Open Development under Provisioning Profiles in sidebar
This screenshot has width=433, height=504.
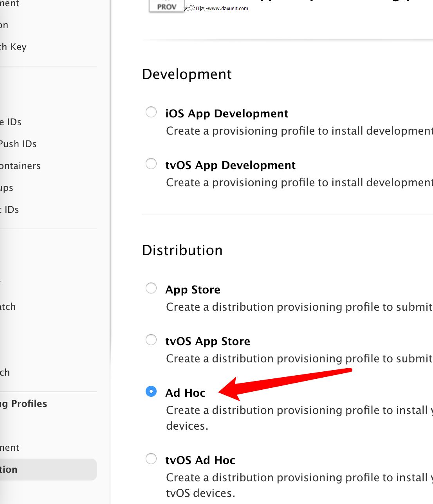coord(10,448)
